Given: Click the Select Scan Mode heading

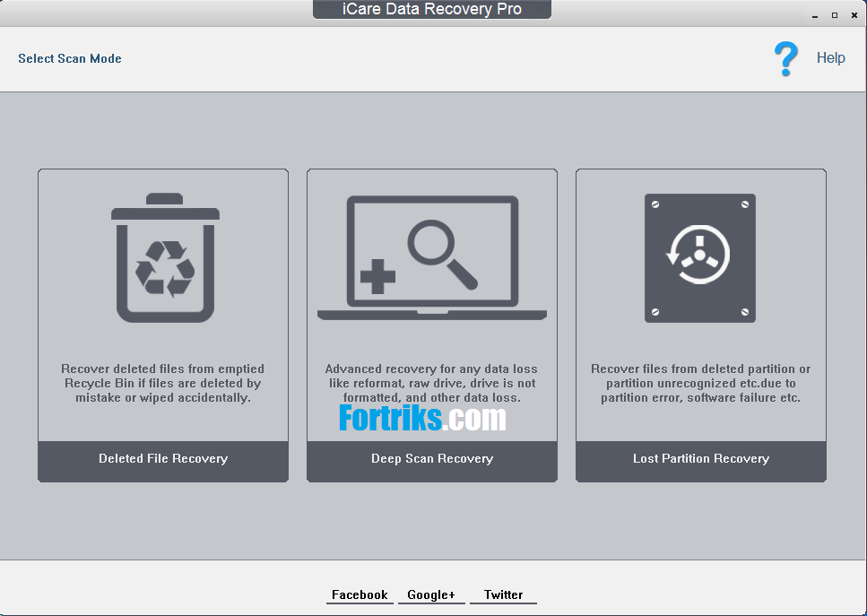Looking at the screenshot, I should (70, 58).
